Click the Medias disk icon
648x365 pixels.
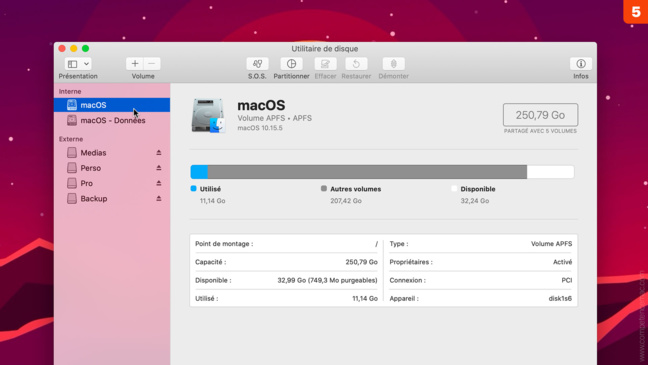click(72, 153)
